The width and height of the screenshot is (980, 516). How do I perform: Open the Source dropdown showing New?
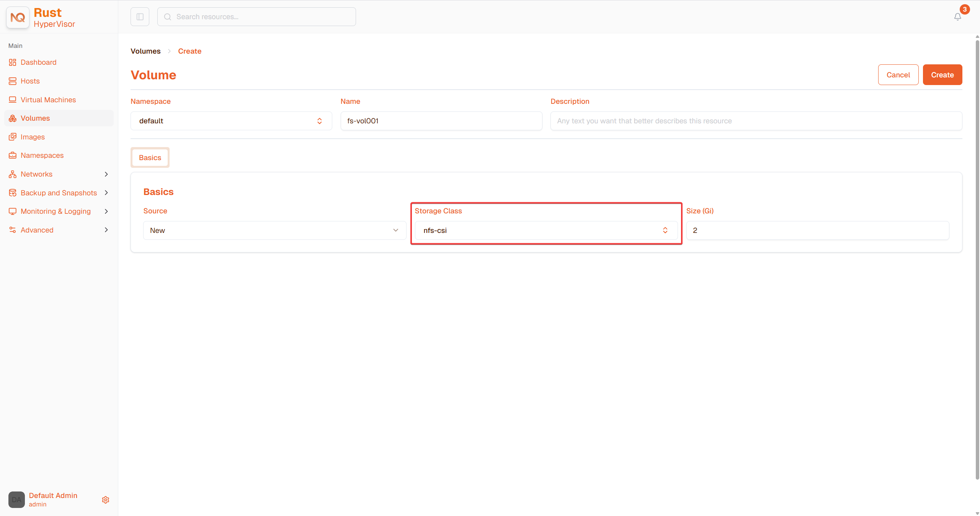274,231
